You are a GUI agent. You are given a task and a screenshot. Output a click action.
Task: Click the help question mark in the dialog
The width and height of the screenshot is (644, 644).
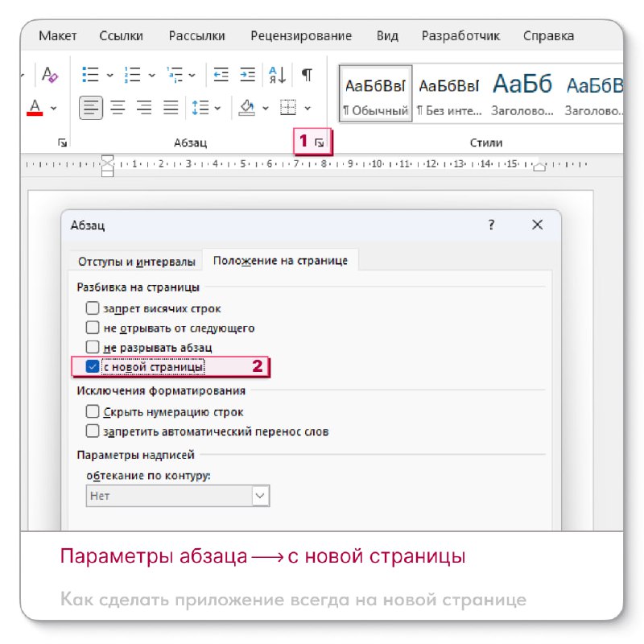coord(491,225)
